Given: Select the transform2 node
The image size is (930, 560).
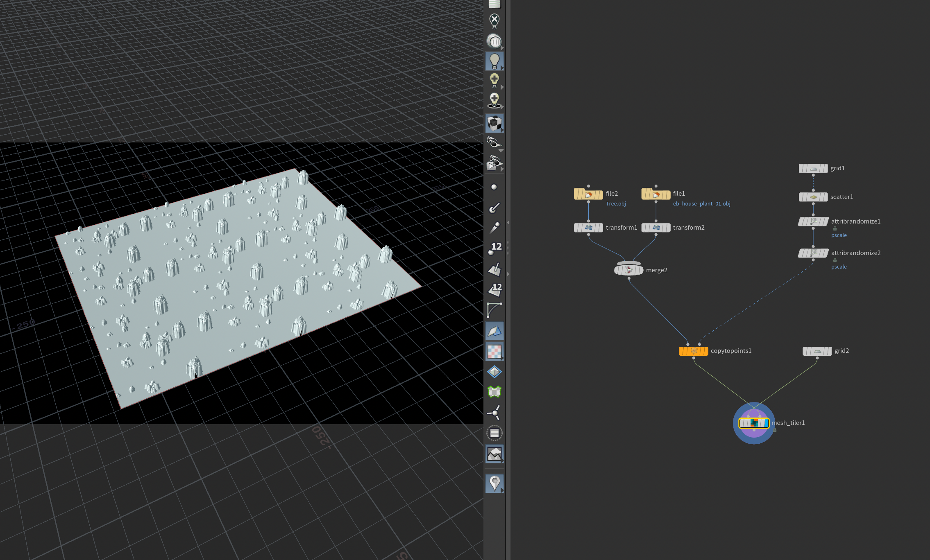Looking at the screenshot, I should click(x=656, y=228).
